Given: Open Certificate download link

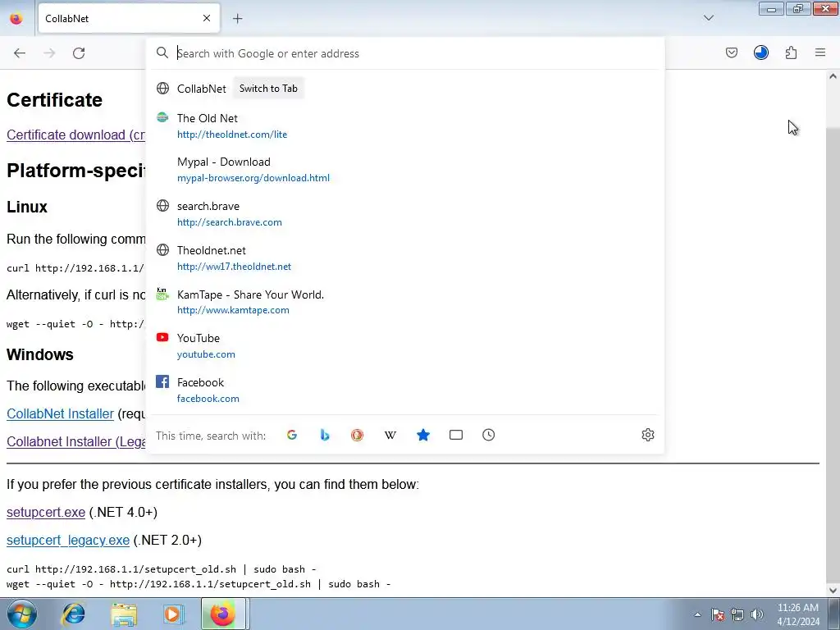Looking at the screenshot, I should (75, 135).
